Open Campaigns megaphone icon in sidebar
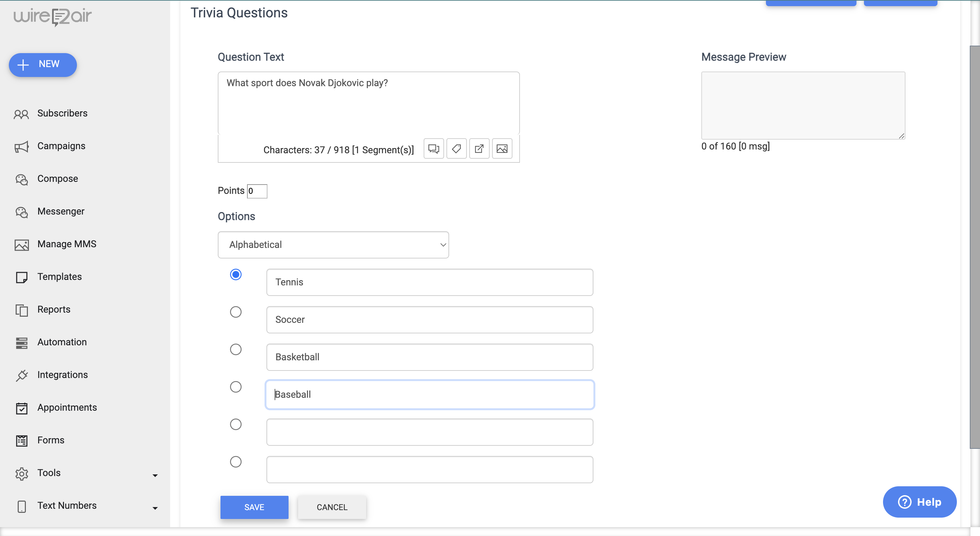This screenshot has width=980, height=536. click(x=21, y=146)
